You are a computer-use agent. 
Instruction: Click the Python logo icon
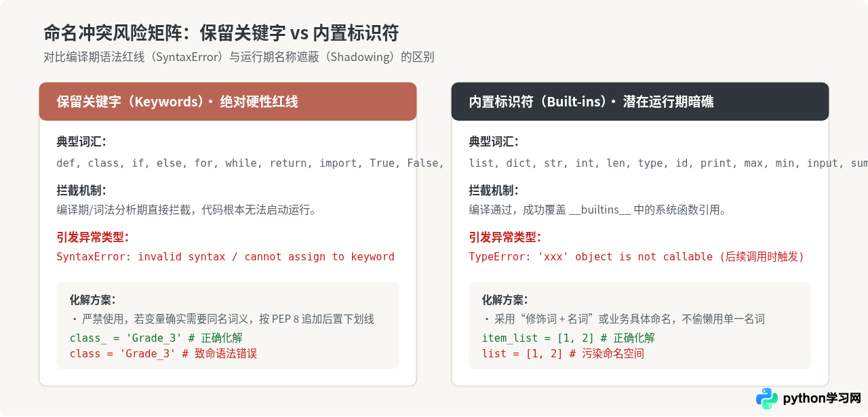tap(767, 399)
